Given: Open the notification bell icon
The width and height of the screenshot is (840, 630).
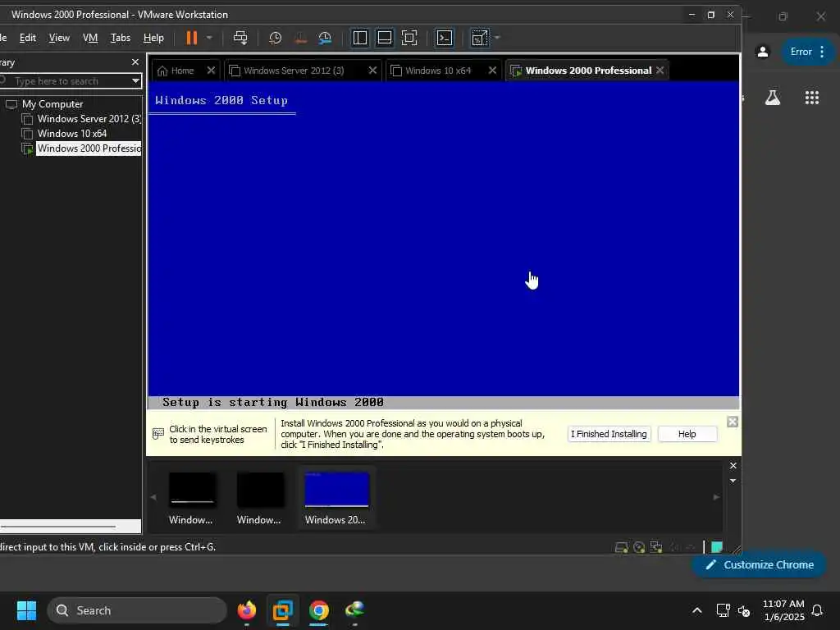Looking at the screenshot, I should (x=818, y=610).
